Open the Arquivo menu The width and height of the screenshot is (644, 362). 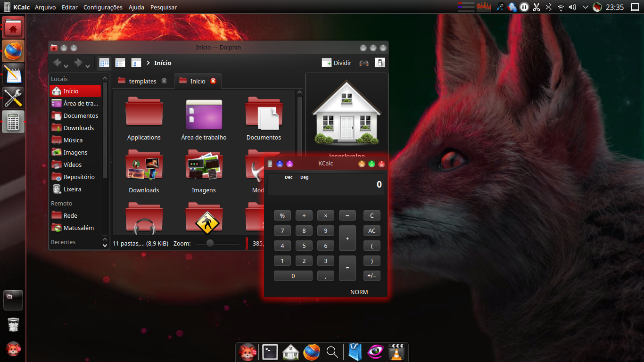(x=45, y=7)
